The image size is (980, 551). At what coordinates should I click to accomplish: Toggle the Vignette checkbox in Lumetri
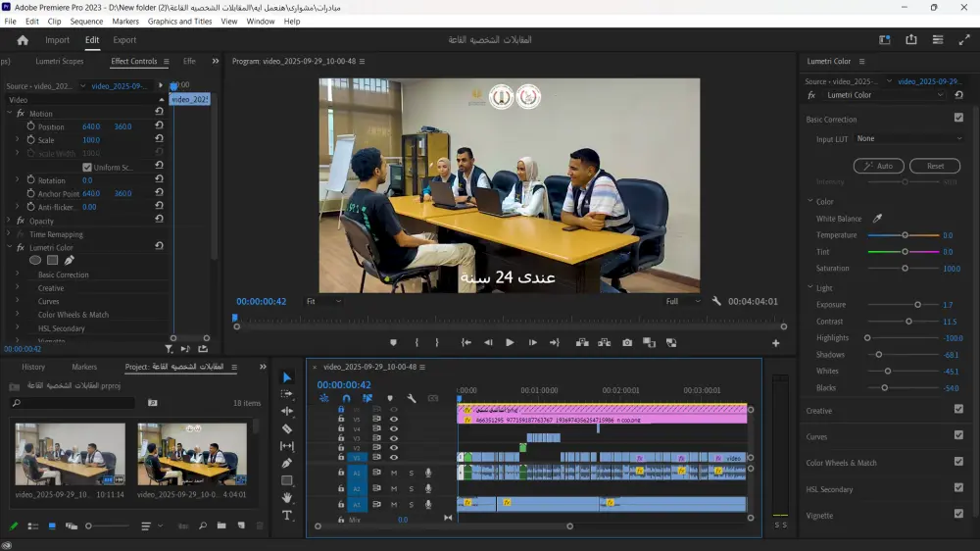tap(958, 514)
